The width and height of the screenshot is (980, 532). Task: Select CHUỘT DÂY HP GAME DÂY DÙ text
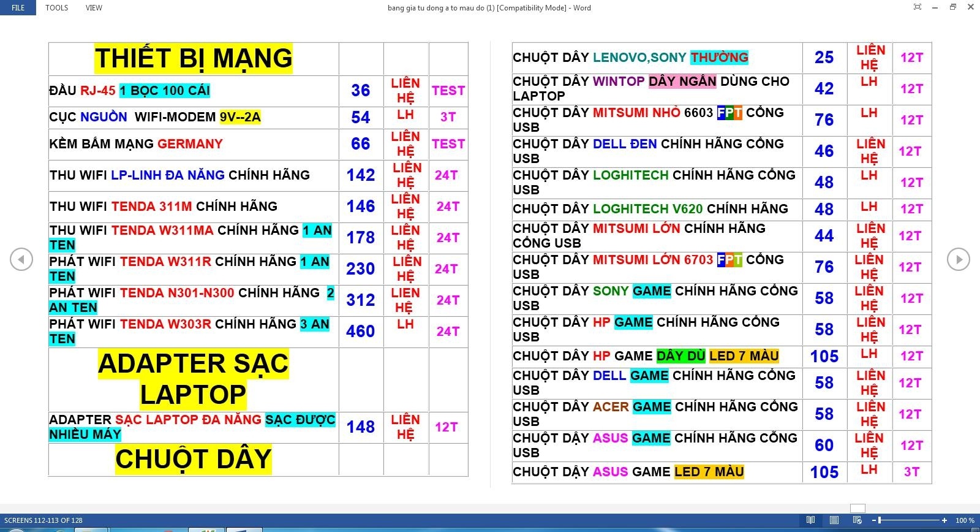[x=646, y=356]
